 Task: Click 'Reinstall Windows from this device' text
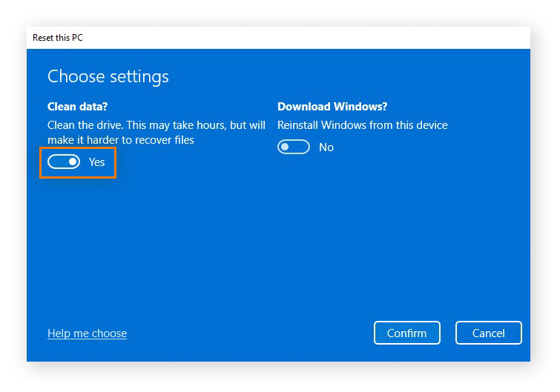(x=363, y=125)
